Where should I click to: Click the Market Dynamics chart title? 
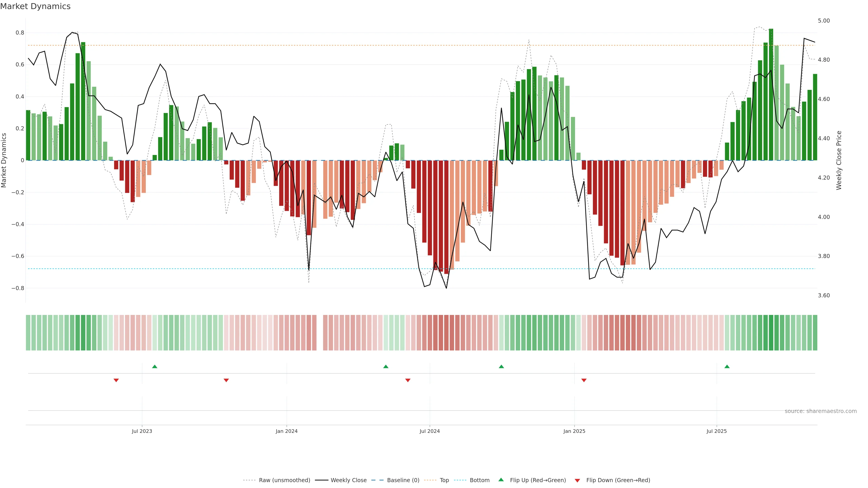pyautogui.click(x=35, y=6)
